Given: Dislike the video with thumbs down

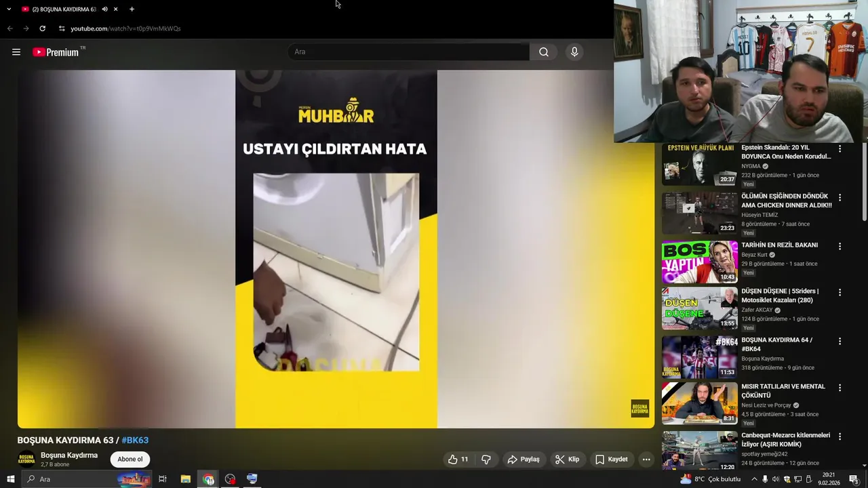Looking at the screenshot, I should [486, 460].
